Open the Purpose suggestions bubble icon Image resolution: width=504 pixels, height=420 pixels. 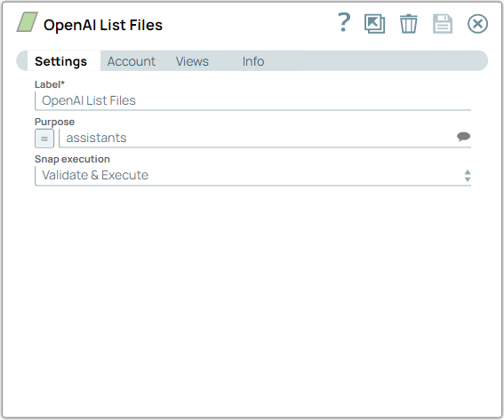click(x=463, y=137)
